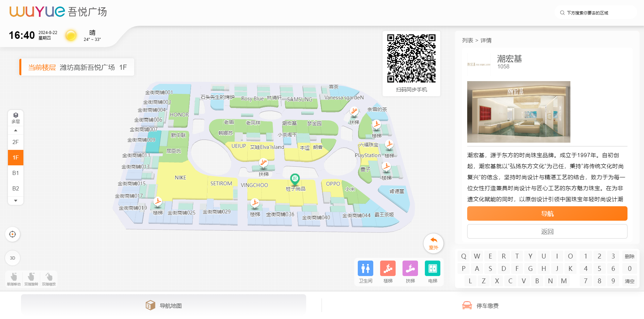Open the 停车缴费 bottom tab
This screenshot has height=319, width=644.
pos(480,306)
